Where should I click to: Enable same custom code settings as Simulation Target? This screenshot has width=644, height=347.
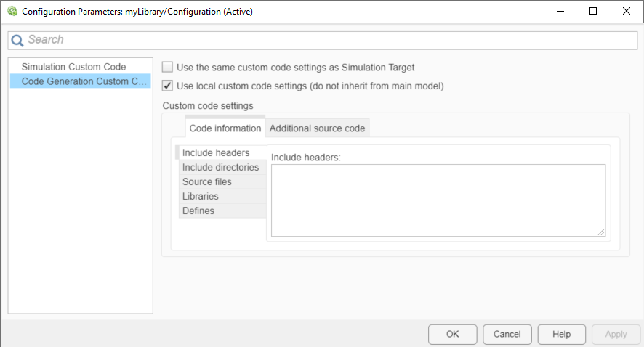[168, 67]
